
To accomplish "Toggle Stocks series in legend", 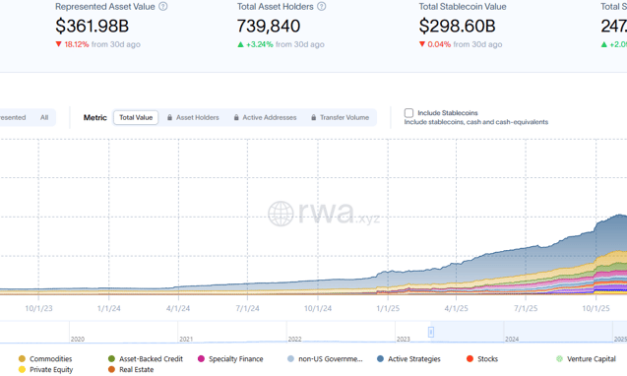I will tap(482, 359).
